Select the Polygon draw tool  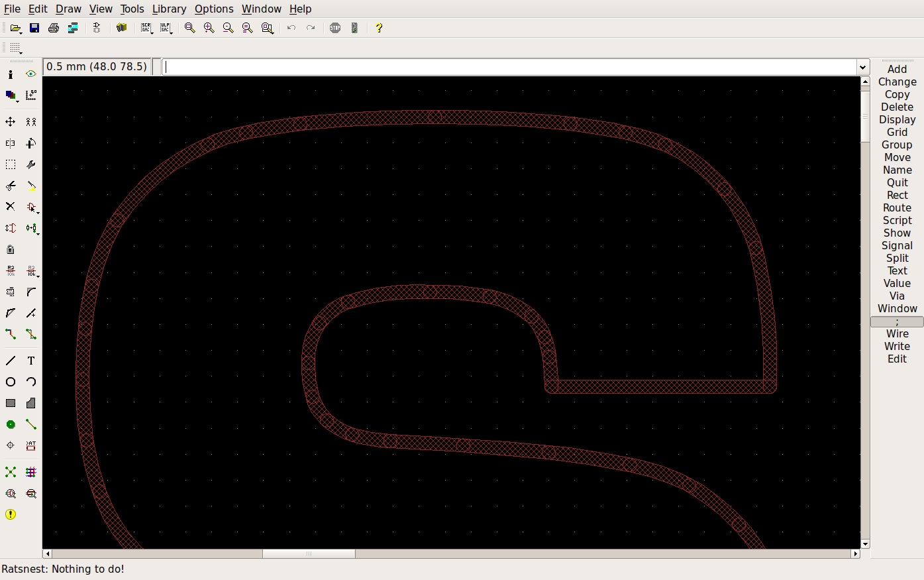point(31,403)
